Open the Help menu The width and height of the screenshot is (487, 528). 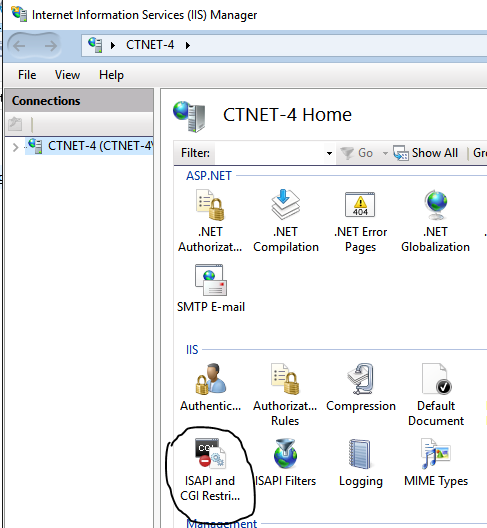tap(111, 75)
